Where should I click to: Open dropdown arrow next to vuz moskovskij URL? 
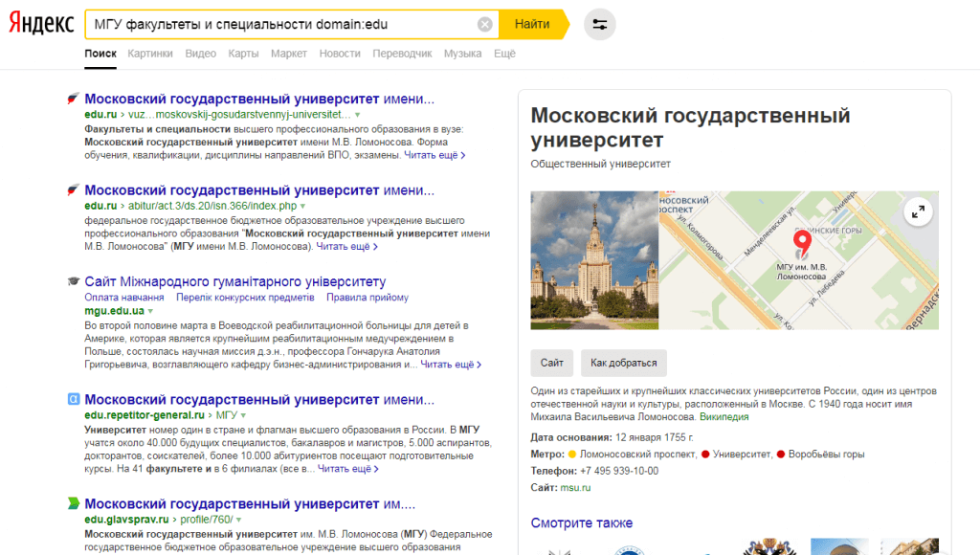358,115
